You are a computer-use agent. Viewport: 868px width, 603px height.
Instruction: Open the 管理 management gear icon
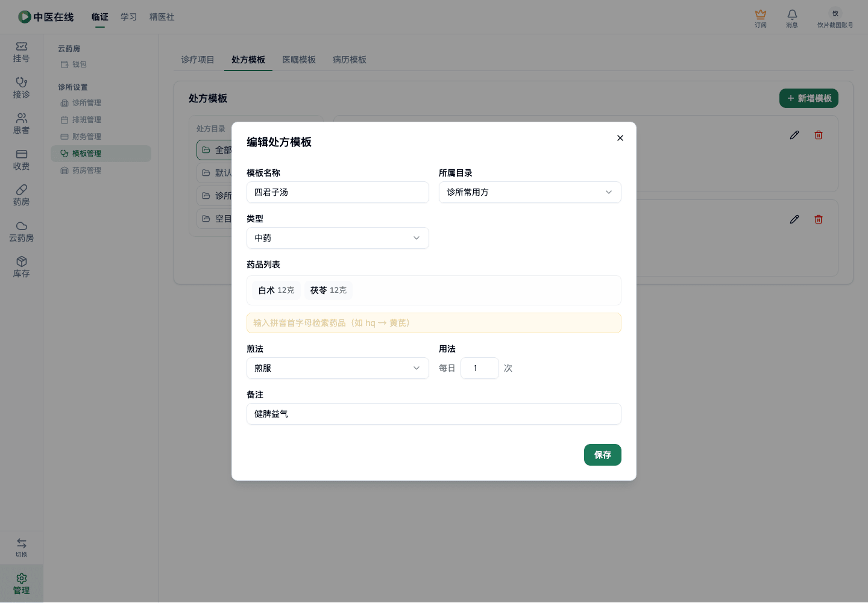(x=21, y=584)
